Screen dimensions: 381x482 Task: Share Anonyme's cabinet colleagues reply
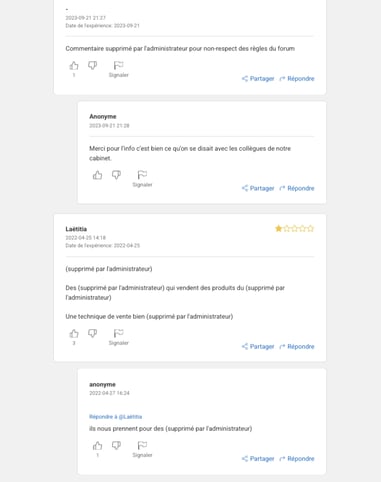(x=258, y=188)
